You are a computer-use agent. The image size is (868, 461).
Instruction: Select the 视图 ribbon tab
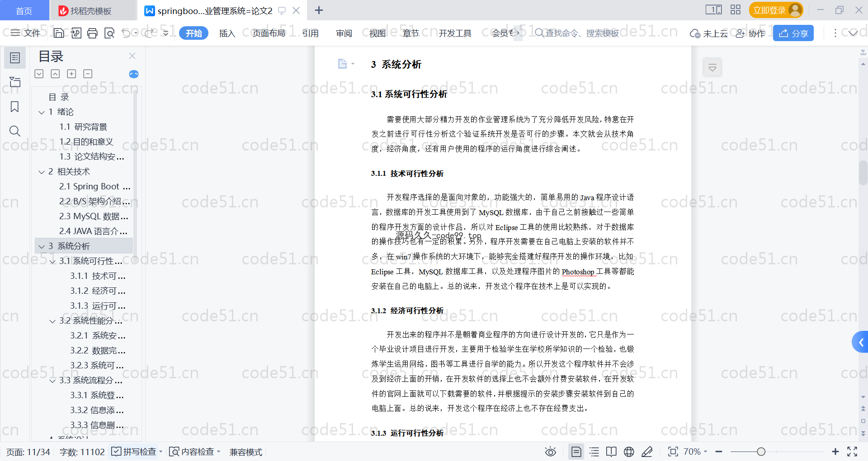point(377,33)
